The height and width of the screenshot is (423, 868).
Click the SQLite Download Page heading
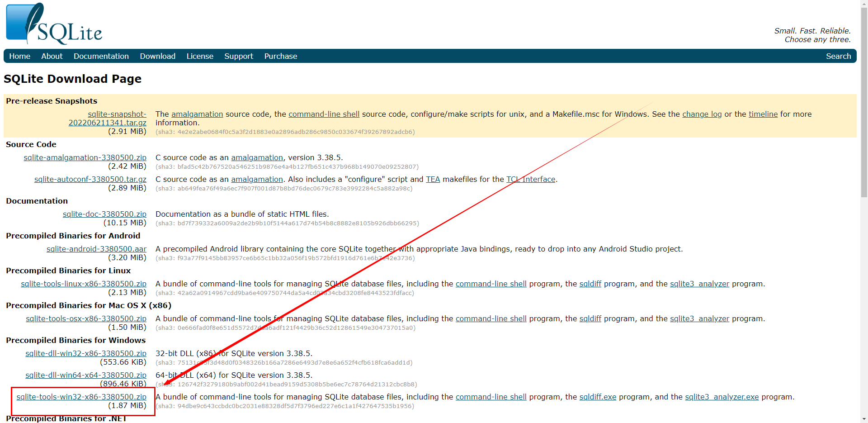click(x=73, y=79)
